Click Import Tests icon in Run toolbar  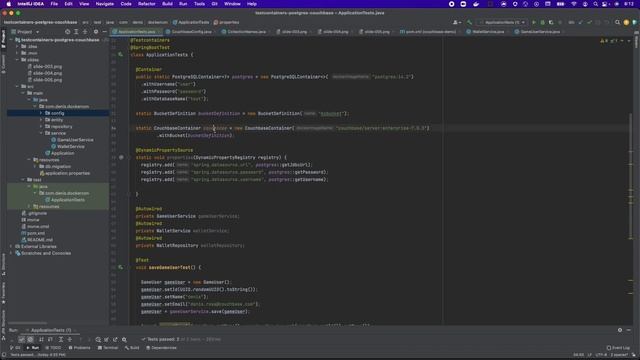[107, 339]
